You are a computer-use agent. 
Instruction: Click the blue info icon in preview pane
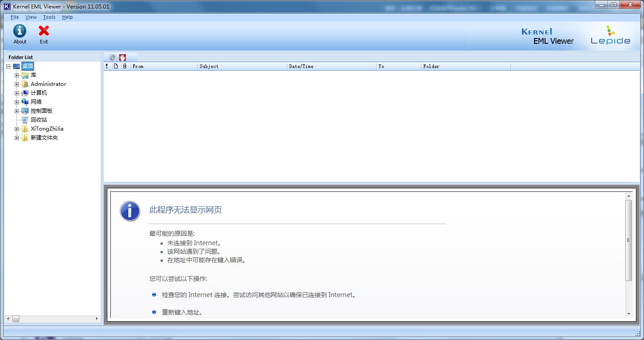tap(130, 211)
